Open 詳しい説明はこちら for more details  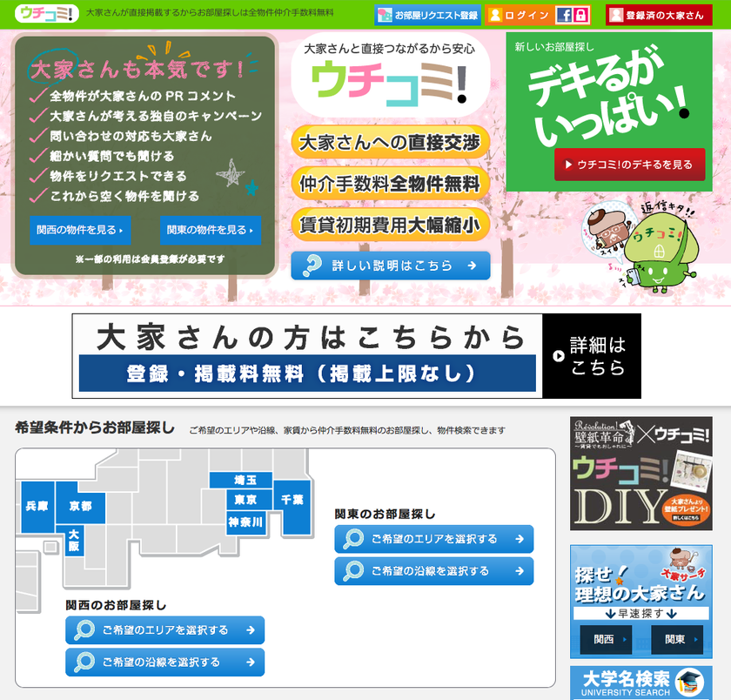point(390,266)
